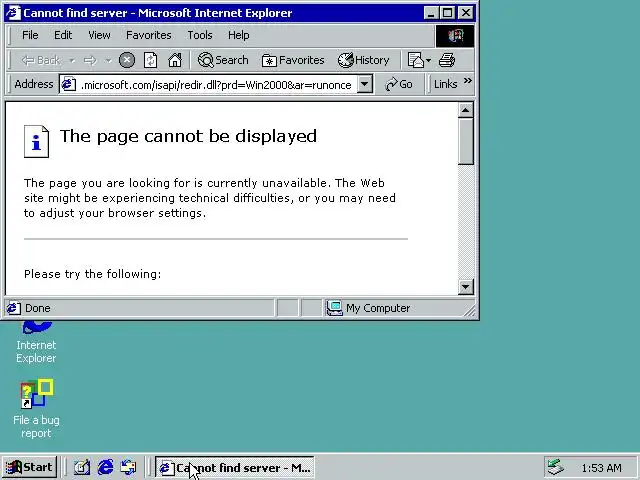Maximize the Internet Explorer window
This screenshot has height=480, width=640.
pos(447,13)
